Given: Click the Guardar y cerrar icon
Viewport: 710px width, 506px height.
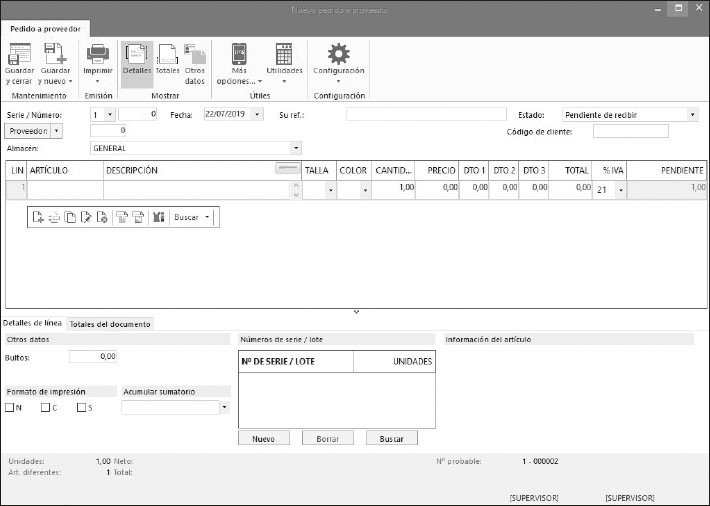Looking at the screenshot, I should click(19, 55).
